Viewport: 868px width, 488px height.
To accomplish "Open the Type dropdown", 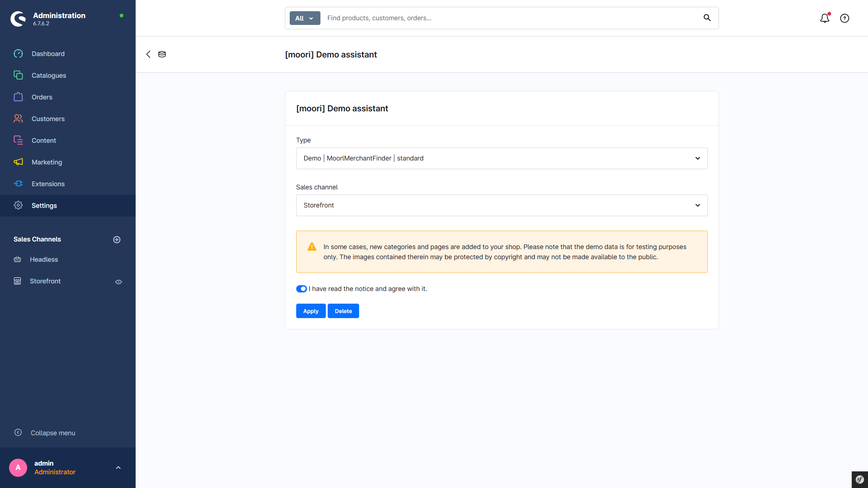I will point(502,158).
